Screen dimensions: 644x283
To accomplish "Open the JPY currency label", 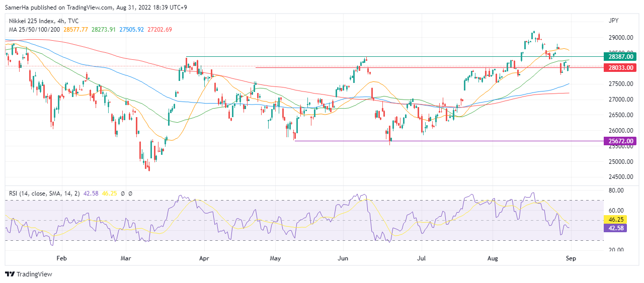I will pyautogui.click(x=614, y=21).
